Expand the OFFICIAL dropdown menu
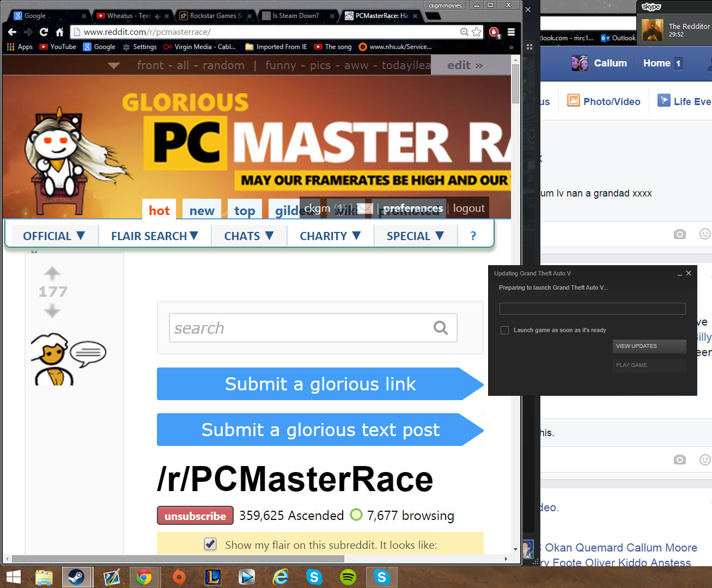 tap(54, 236)
